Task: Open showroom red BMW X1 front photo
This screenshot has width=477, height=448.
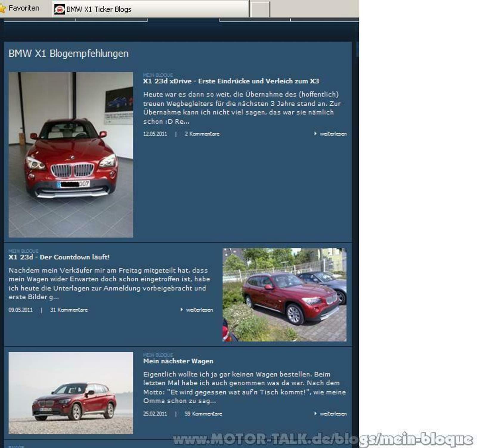Action: click(x=71, y=155)
